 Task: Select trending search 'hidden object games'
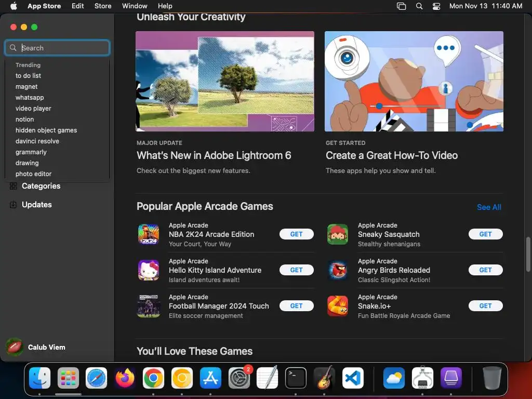pos(46,130)
